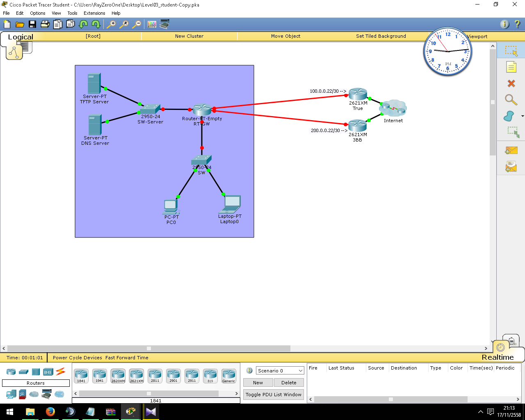Click the [Root] navigation label

tap(93, 36)
